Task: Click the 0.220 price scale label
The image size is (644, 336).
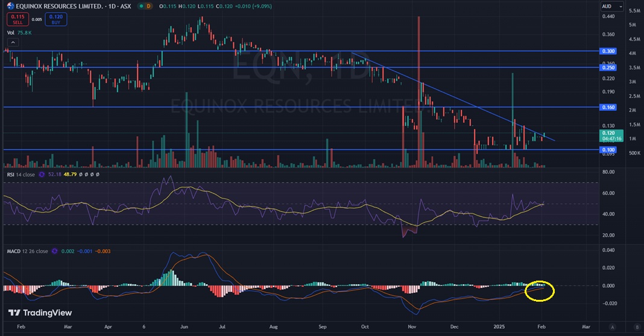Action: [608, 78]
